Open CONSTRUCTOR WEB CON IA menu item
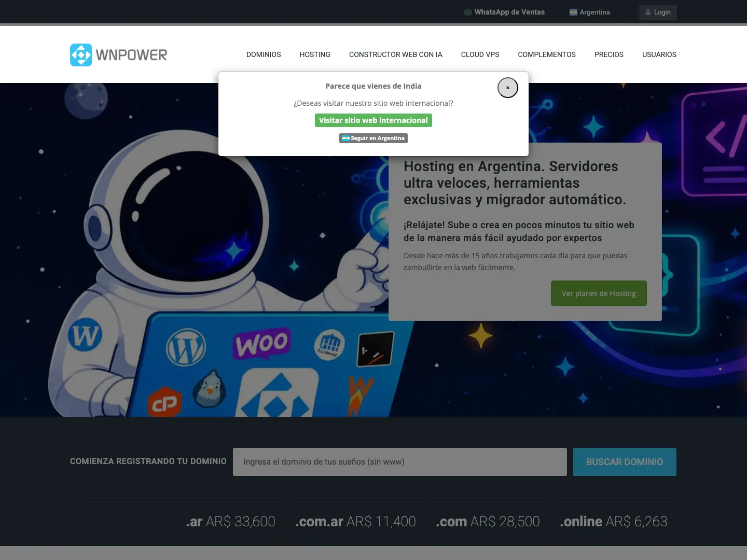 (x=396, y=54)
